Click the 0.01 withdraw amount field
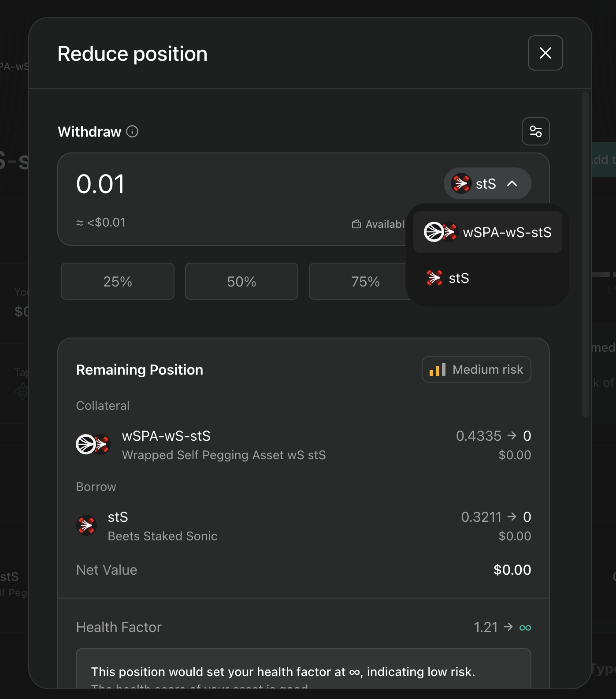Screen dimensions: 616x699 point(100,184)
